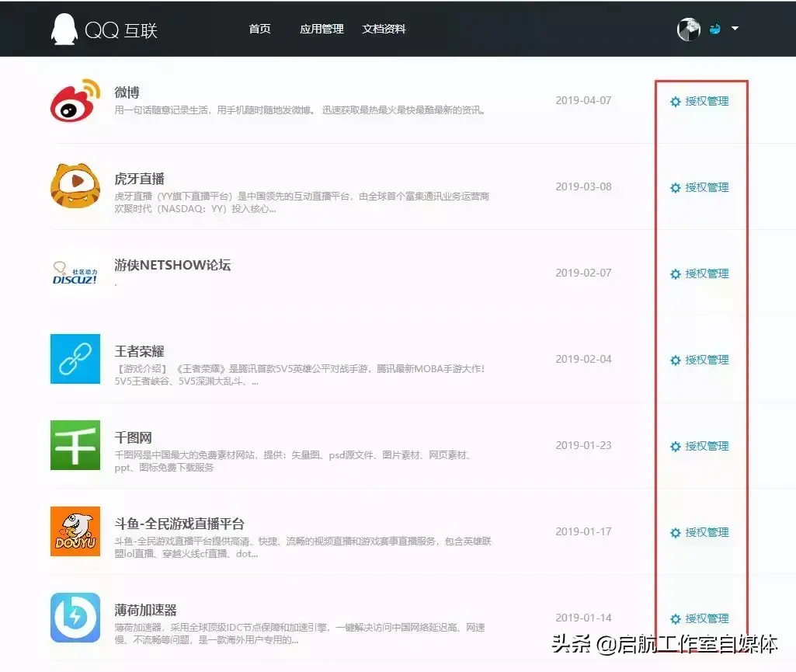This screenshot has height=672, width=796.
Task: Click the date 2019-03-08
Action: click(x=583, y=187)
